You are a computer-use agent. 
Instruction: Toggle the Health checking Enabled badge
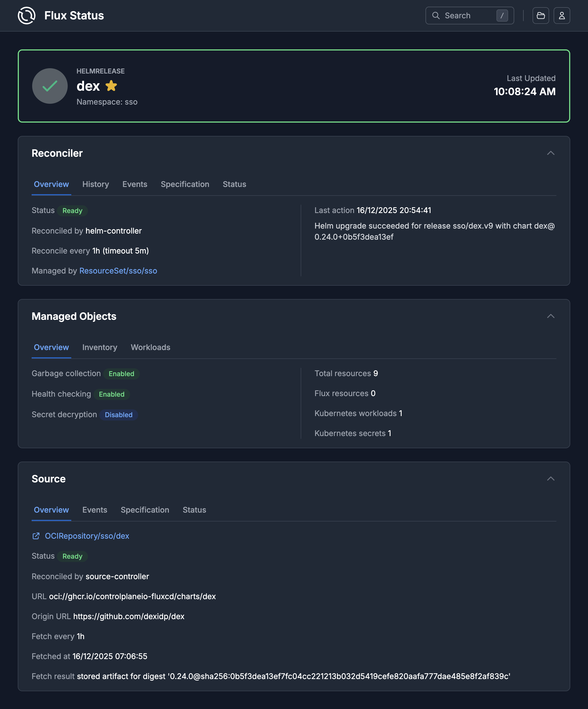[112, 394]
